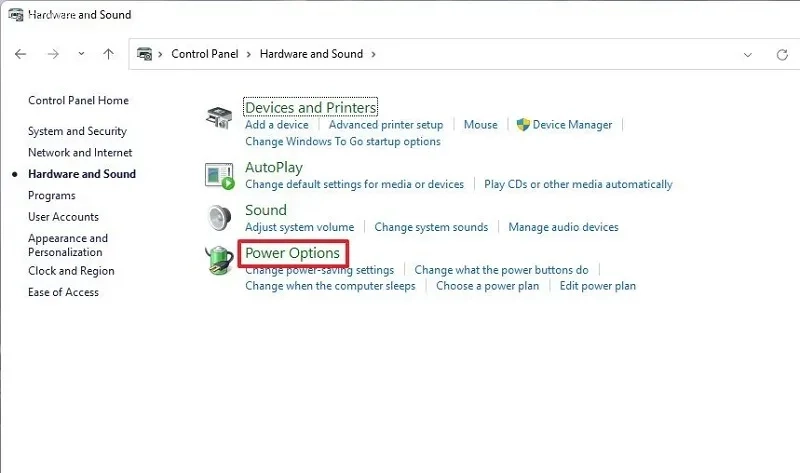This screenshot has height=473, width=800.
Task: Open Network and Internet category
Action: 80,153
